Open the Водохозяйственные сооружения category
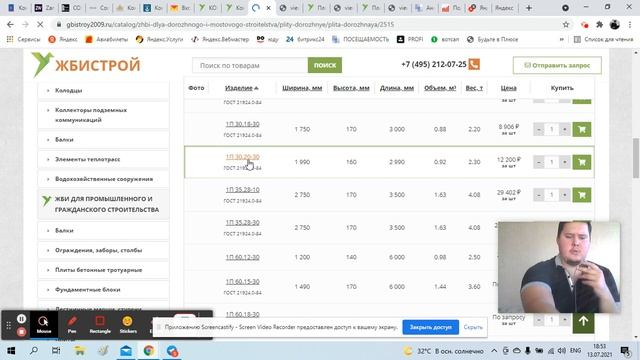This screenshot has height=360, width=640. point(103,179)
